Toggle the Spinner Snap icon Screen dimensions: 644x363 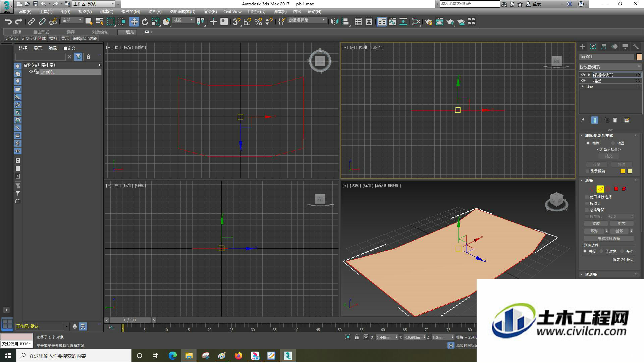[269, 22]
